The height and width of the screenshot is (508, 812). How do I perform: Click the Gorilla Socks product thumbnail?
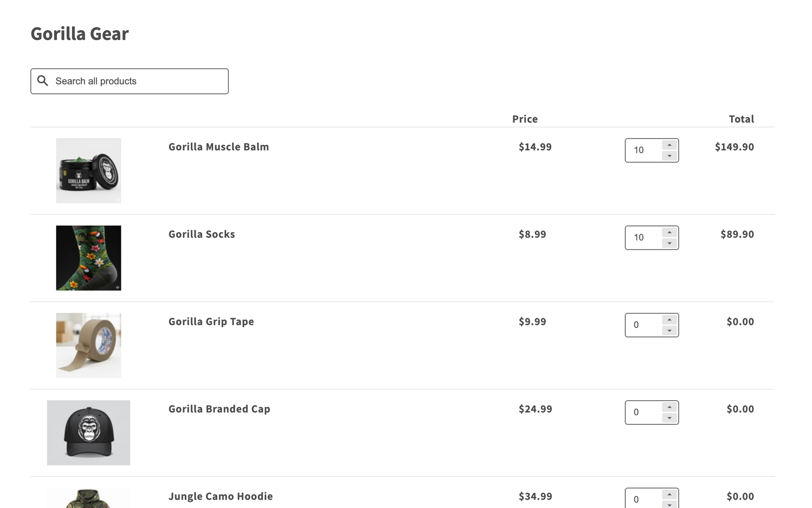(x=89, y=258)
